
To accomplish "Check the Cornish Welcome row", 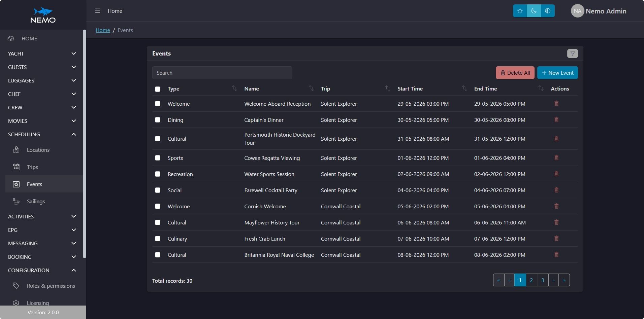I will [158, 206].
